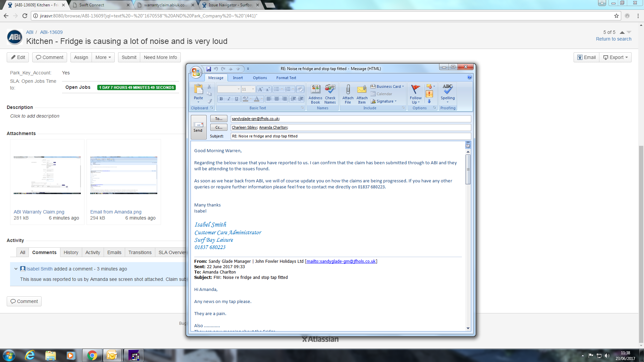Click the font color swatch button
The height and width of the screenshot is (362, 644).
pos(257,99)
